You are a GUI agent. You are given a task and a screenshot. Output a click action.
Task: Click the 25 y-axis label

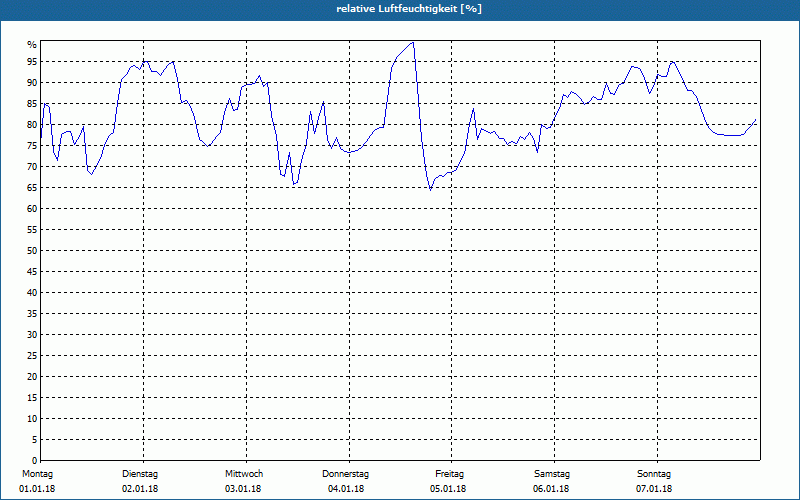tap(32, 356)
